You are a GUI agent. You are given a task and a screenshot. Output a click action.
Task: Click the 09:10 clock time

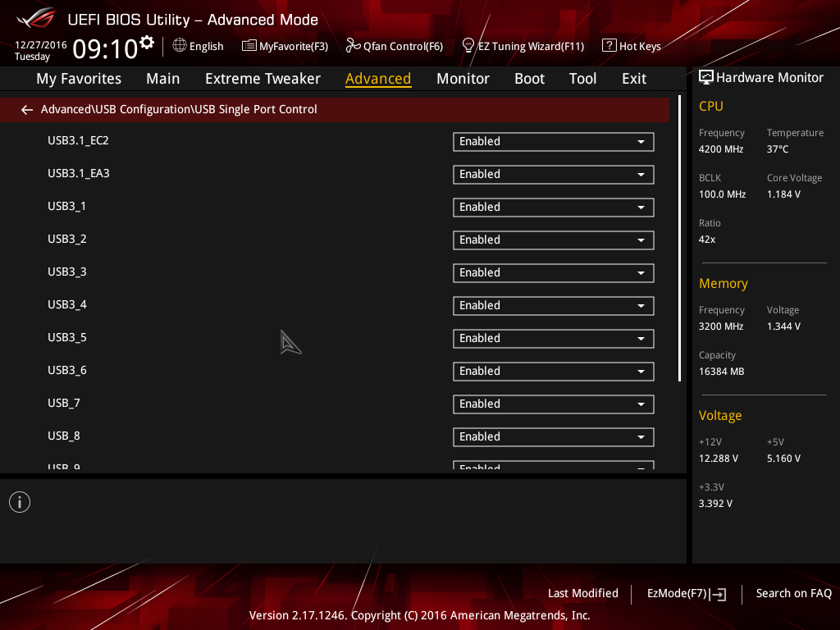105,49
